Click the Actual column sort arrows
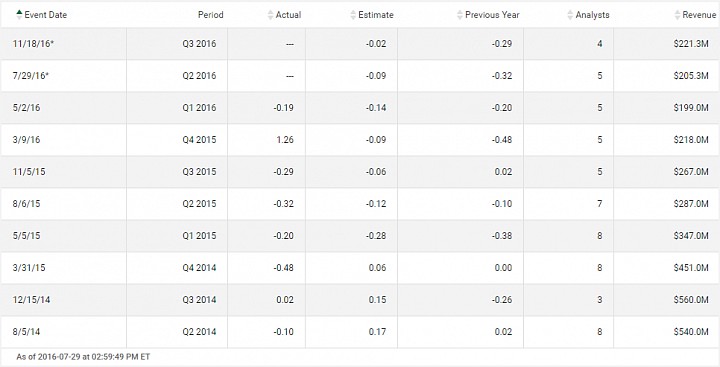The width and height of the screenshot is (720, 367). tap(270, 15)
